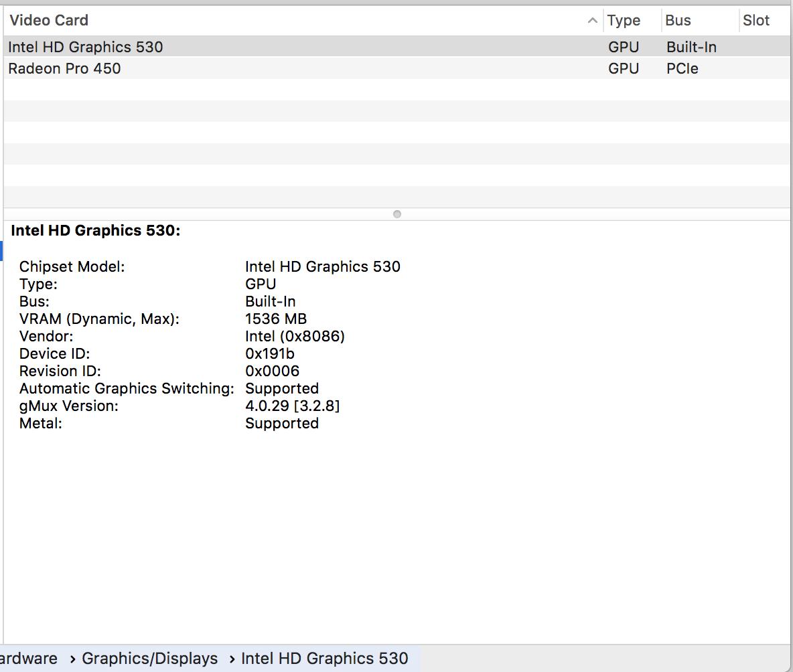The image size is (793, 672).
Task: Open the Hardware item in path bar
Action: click(x=28, y=659)
